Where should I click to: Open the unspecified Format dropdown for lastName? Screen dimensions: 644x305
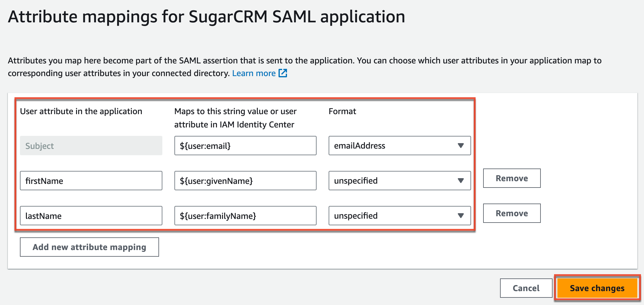(399, 216)
